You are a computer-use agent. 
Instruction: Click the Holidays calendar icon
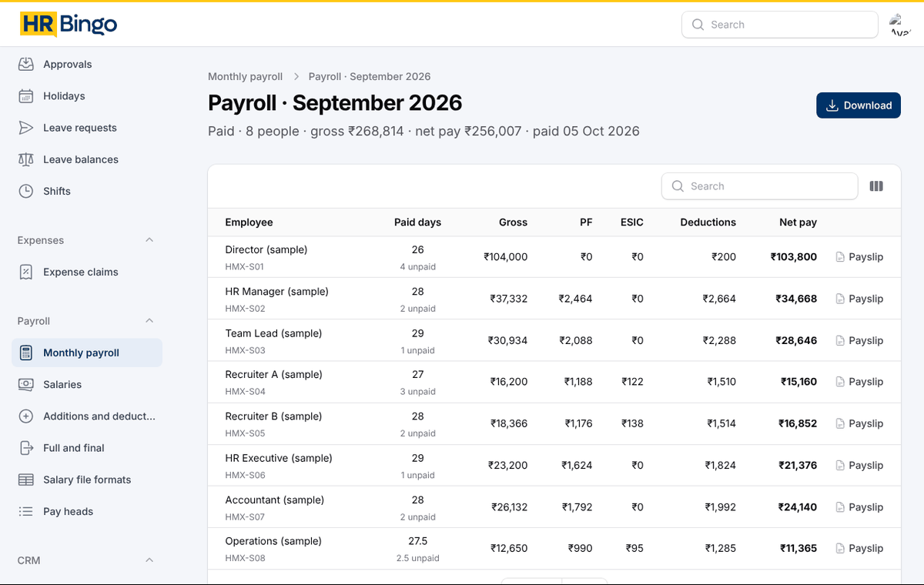[x=26, y=96]
